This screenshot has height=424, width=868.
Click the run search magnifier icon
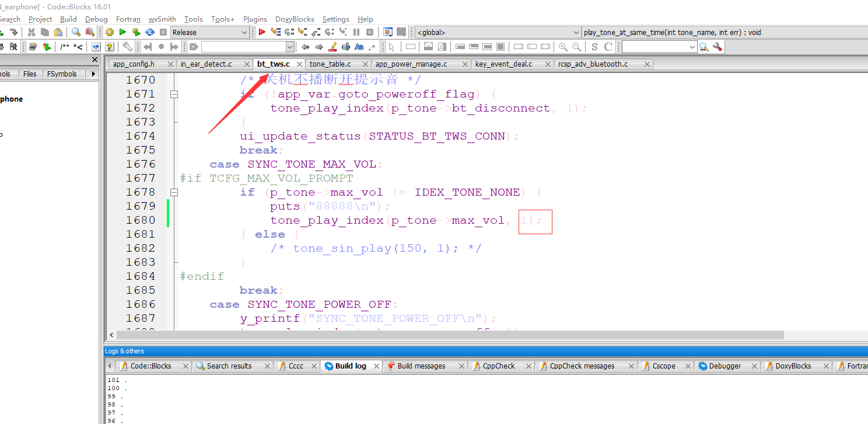point(704,47)
